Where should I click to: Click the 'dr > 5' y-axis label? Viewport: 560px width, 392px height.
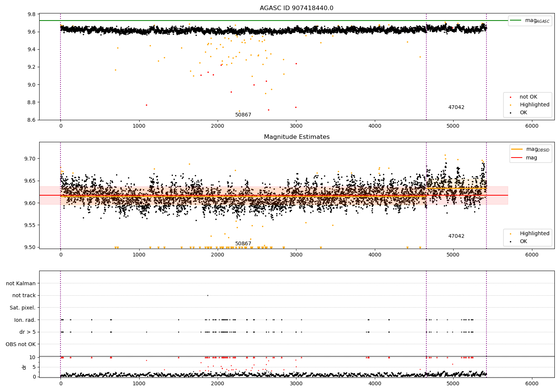coord(28,332)
